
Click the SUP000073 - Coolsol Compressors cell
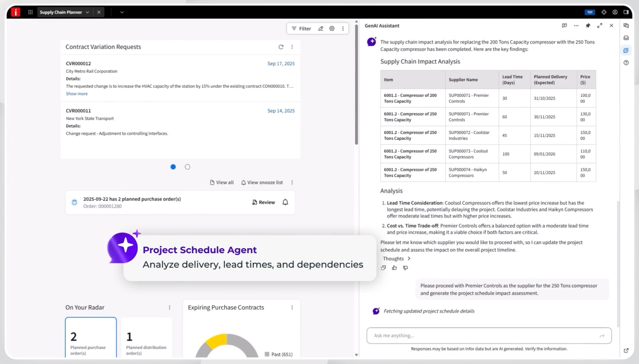point(472,154)
